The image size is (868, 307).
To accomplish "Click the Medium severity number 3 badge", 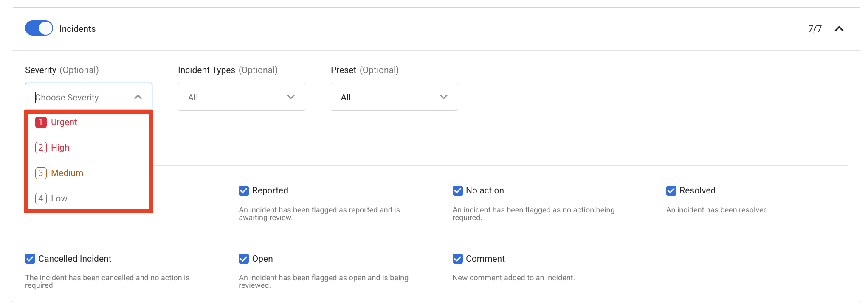I will tap(41, 173).
